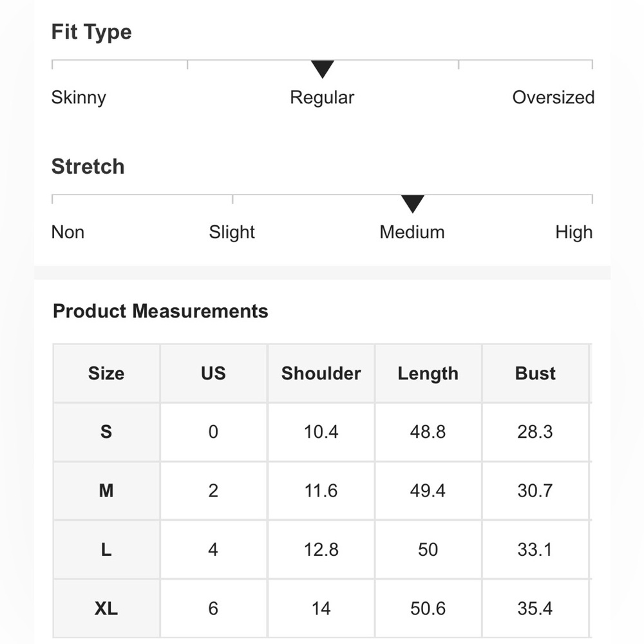Click the Stretch triangle marker
Image resolution: width=644 pixels, height=644 pixels.
click(x=412, y=204)
